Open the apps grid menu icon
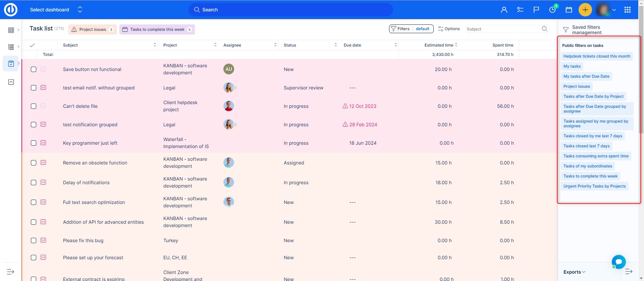Screen dimensions: 644x281 [627, 10]
